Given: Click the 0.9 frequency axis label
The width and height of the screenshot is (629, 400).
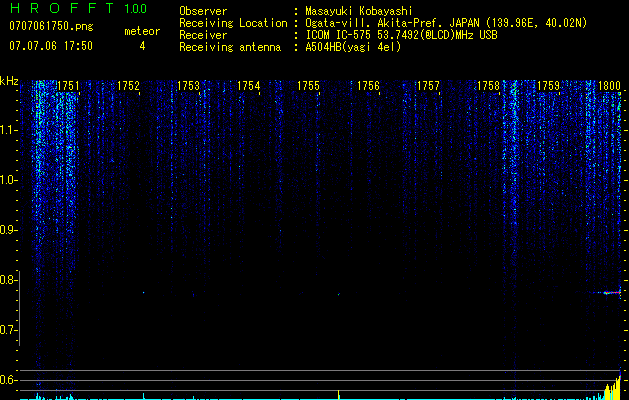Looking at the screenshot, I should coord(8,230).
